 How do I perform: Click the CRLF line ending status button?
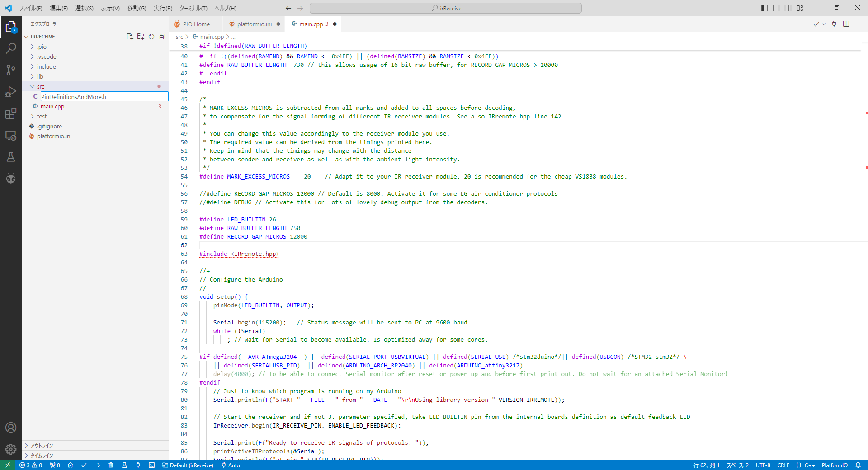[x=783, y=465]
